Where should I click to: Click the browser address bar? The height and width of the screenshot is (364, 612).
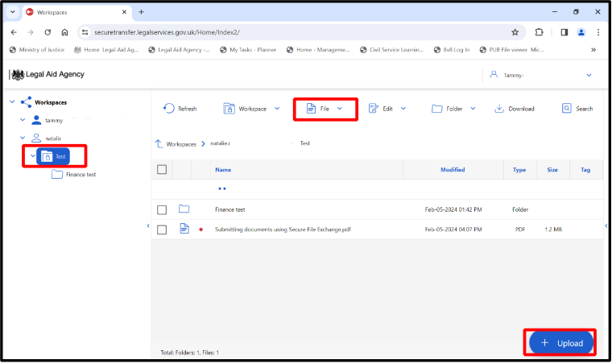pyautogui.click(x=290, y=32)
